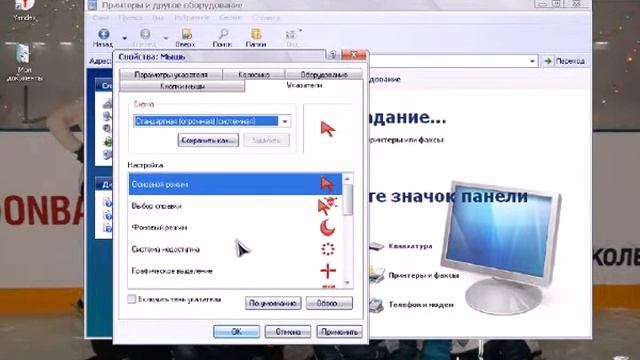The height and width of the screenshot is (360, 640).
Task: Click the Up folder icon in toolbar
Action: (187, 34)
